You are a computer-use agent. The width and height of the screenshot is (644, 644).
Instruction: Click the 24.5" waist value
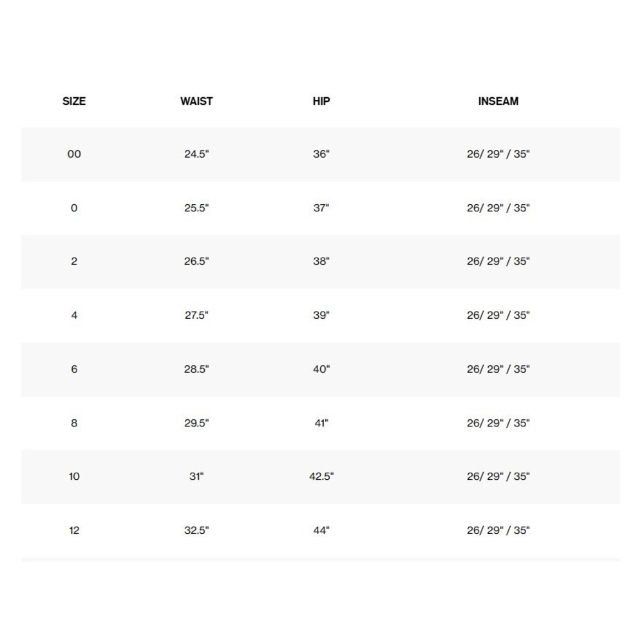(x=196, y=154)
